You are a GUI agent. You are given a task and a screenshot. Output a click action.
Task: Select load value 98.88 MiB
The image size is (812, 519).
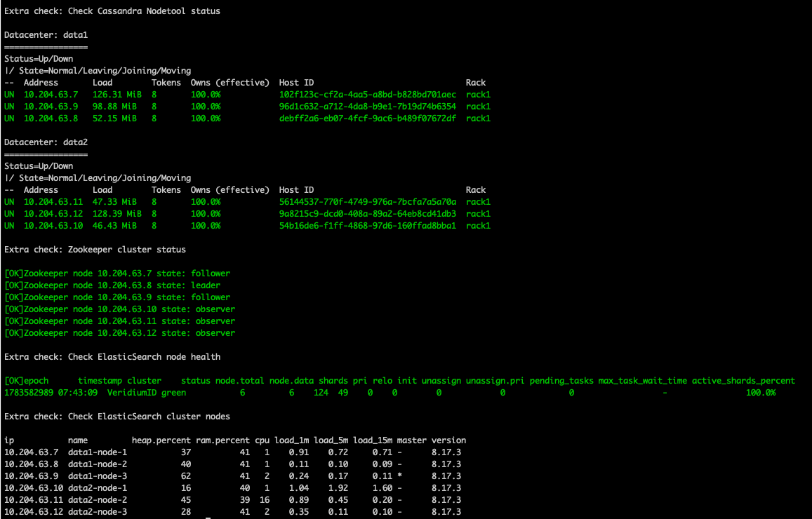tap(115, 107)
